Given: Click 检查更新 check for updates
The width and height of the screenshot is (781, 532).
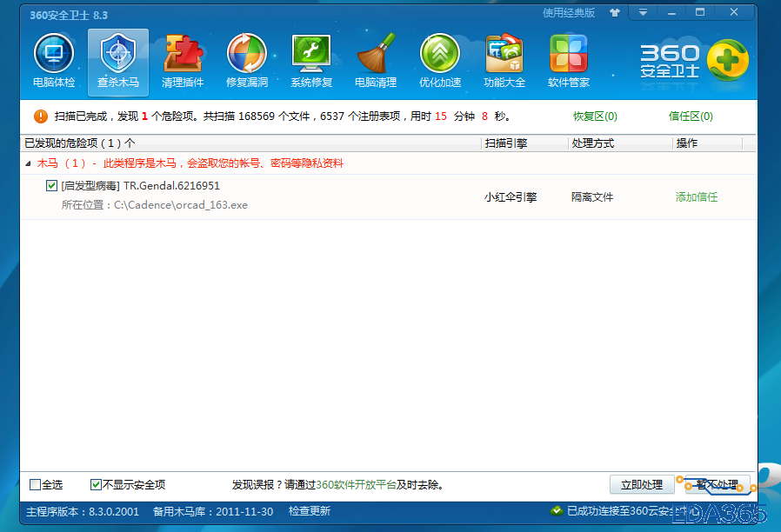Looking at the screenshot, I should click(310, 511).
